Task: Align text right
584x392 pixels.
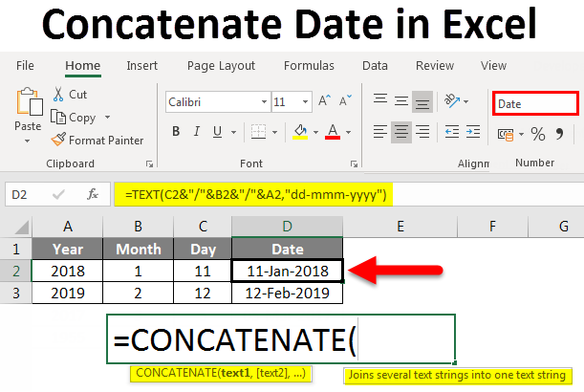Action: pos(422,132)
